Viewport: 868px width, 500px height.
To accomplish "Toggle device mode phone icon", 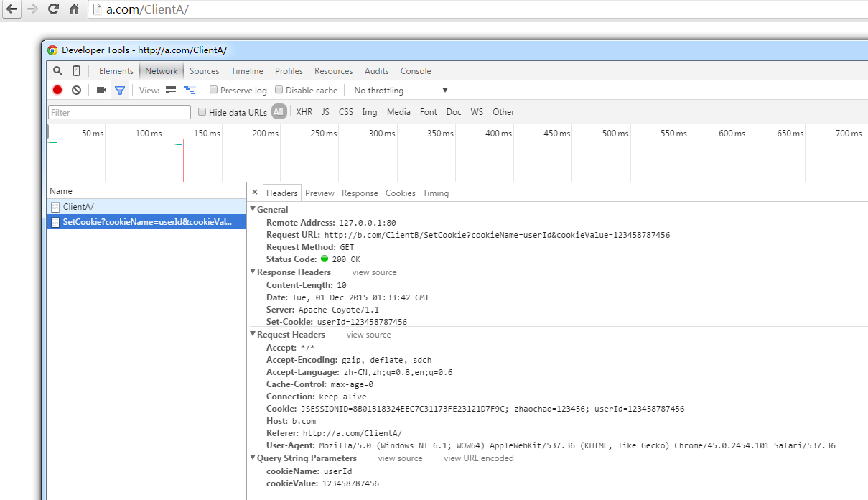I will (x=76, y=70).
